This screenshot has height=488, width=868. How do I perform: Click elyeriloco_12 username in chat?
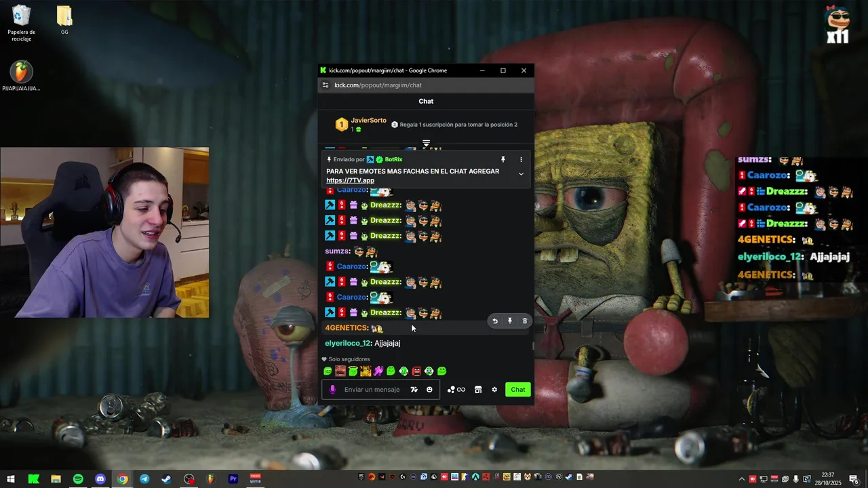[x=347, y=344]
